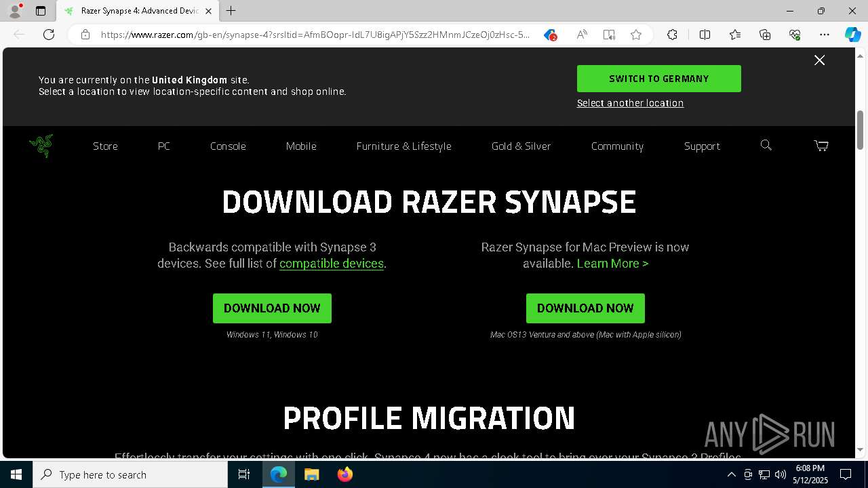Open volume control tray icon
The width and height of the screenshot is (868, 488).
[x=780, y=474]
